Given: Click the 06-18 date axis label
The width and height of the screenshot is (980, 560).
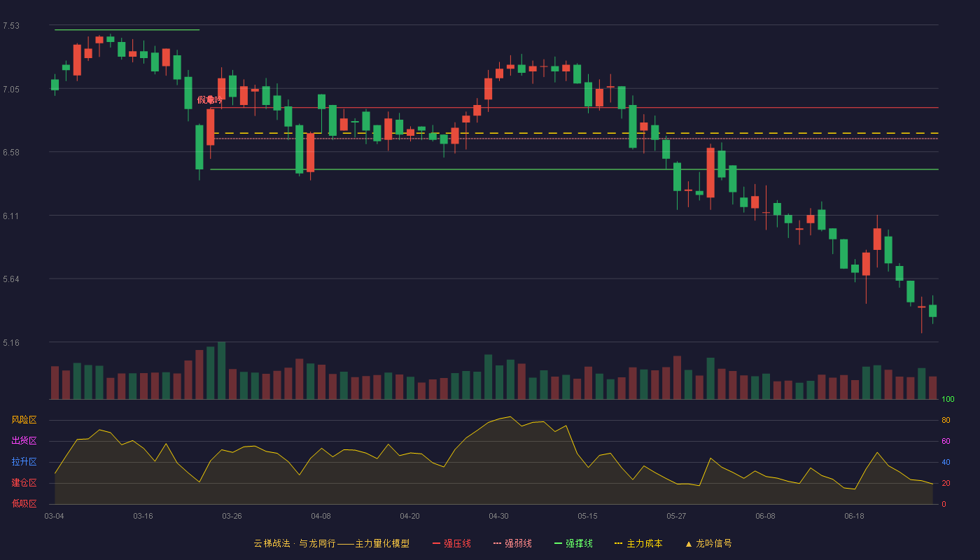Looking at the screenshot, I should click(854, 516).
